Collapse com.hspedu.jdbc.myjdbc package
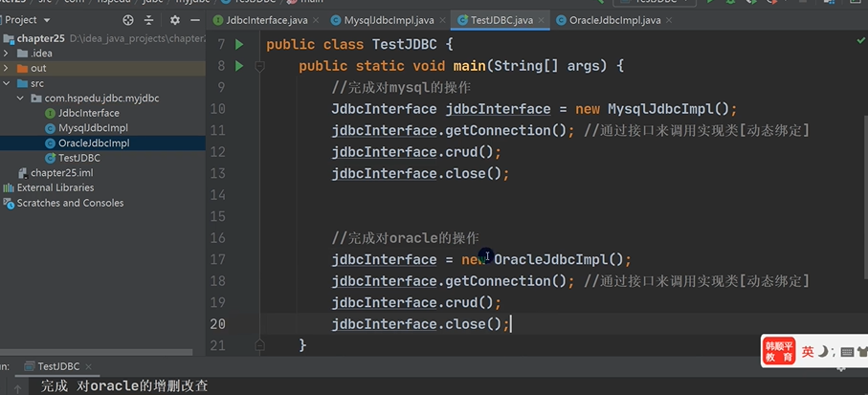 click(20, 99)
